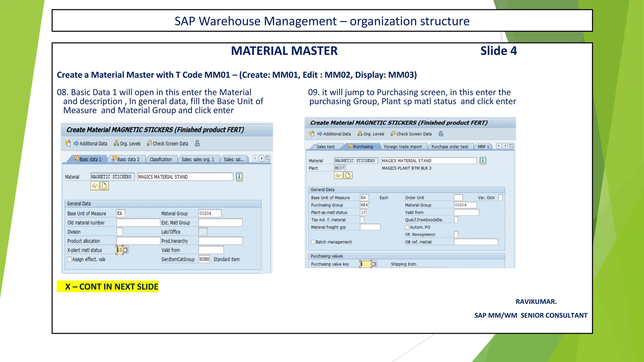Click the Product allocation field
The width and height of the screenshot is (644, 362).
[x=138, y=241]
